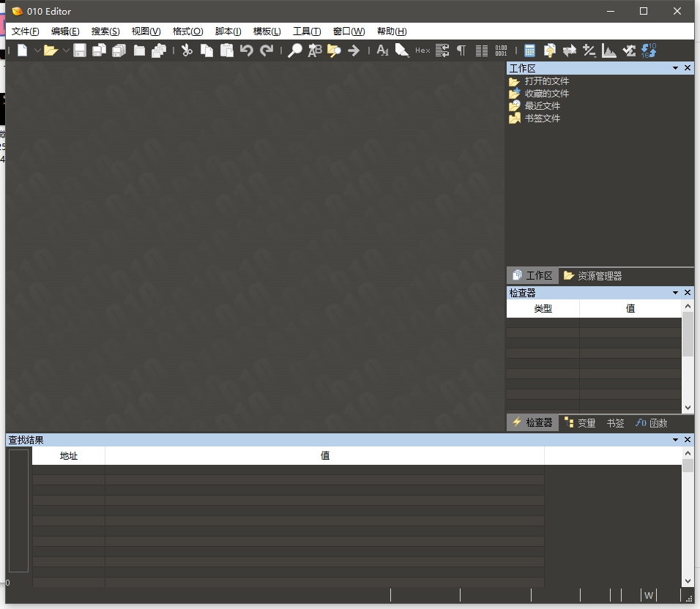This screenshot has width=700, height=609.
Task: Click the Undo arrow icon
Action: [x=246, y=51]
